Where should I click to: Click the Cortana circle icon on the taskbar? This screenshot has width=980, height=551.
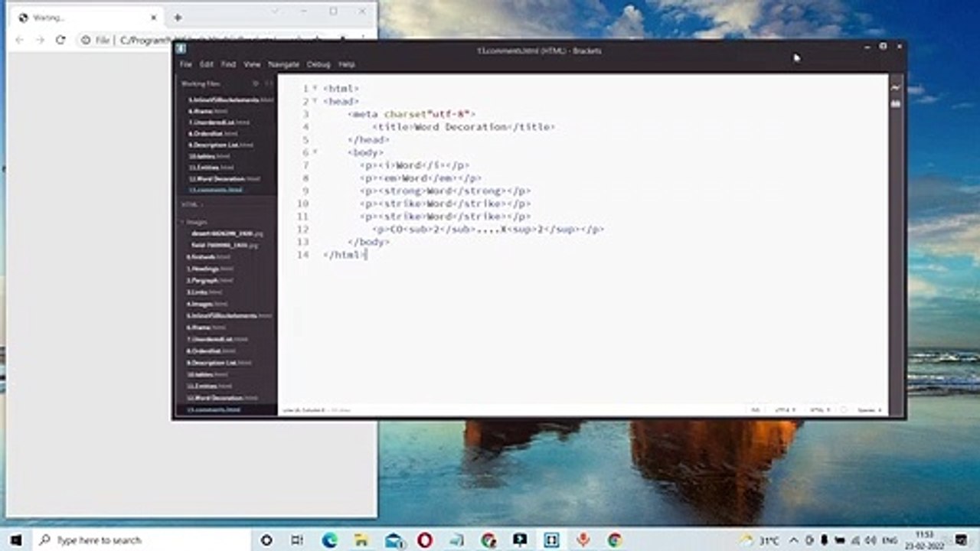click(266, 540)
